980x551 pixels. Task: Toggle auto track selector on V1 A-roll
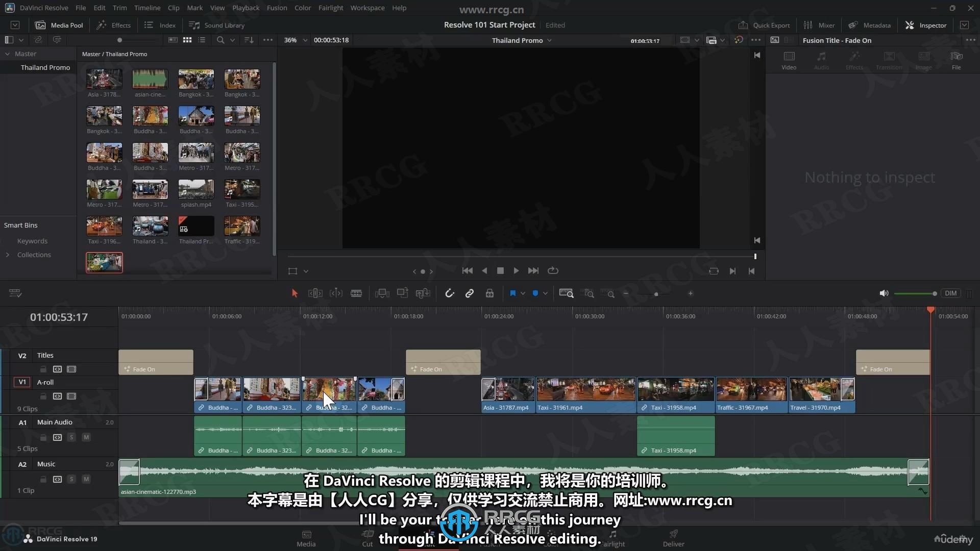[x=57, y=396]
